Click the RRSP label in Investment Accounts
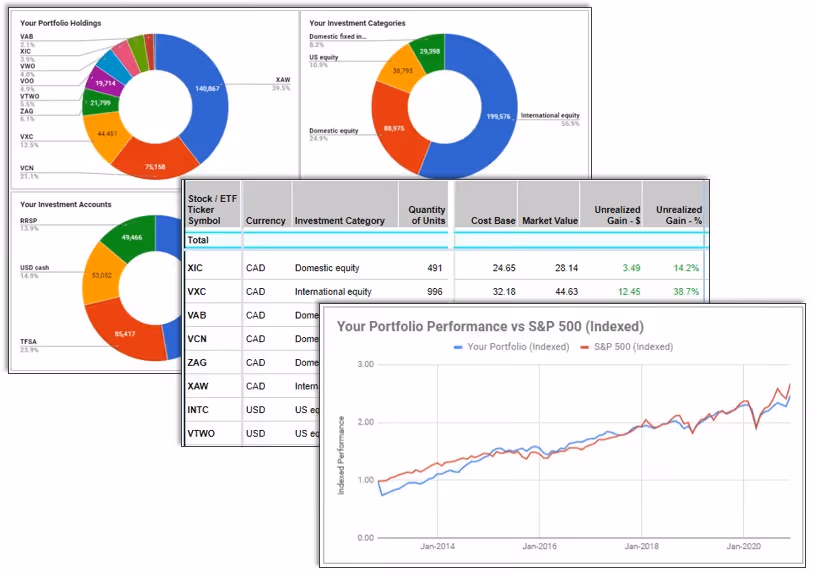The height and width of the screenshot is (575, 813). coord(29,221)
